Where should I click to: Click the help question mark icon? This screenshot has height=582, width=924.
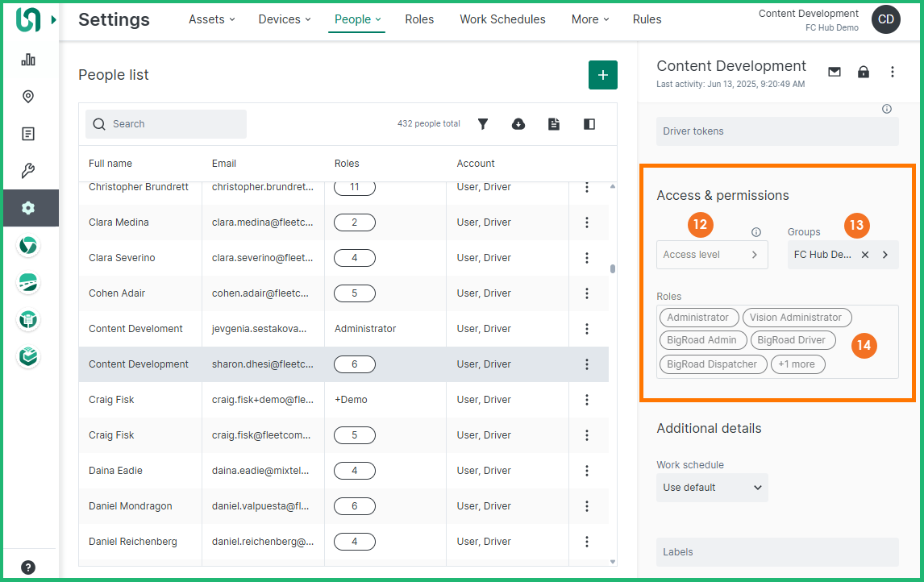[28, 567]
